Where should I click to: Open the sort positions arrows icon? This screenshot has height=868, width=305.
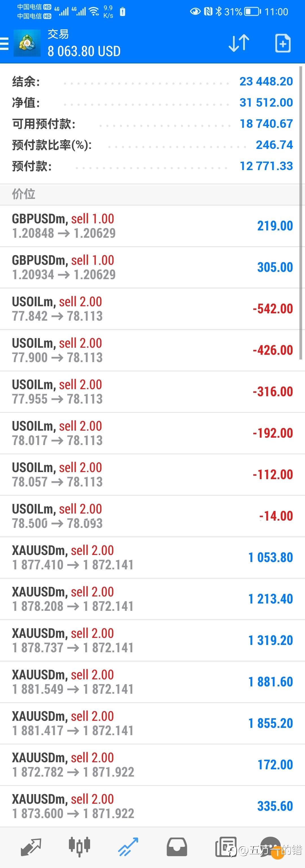[239, 43]
